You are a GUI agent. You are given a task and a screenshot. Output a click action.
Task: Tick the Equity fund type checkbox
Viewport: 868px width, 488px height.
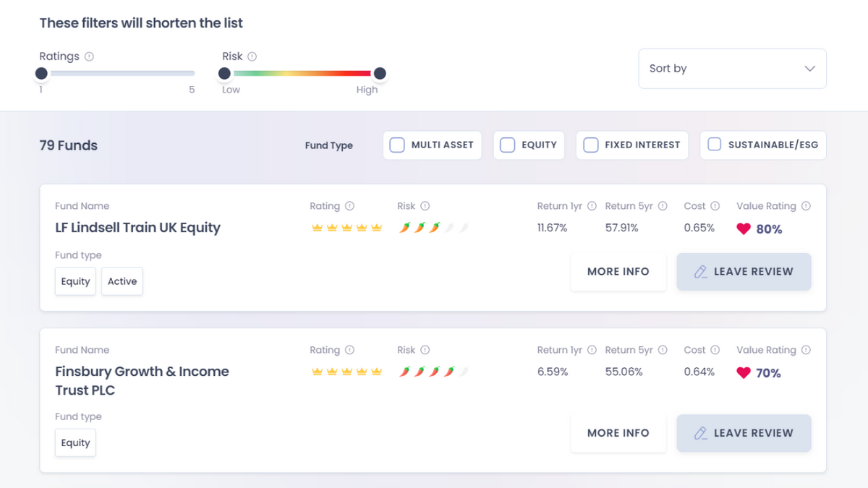click(508, 145)
